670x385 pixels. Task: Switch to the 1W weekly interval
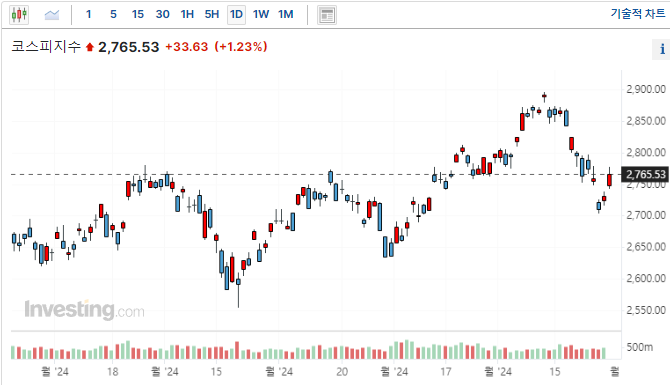coord(261,15)
